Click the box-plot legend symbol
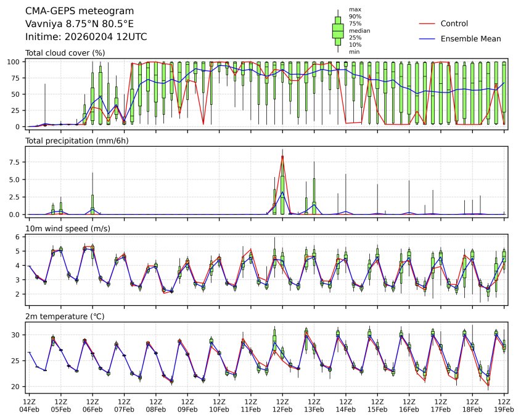Screen dimensions: 521x420 pos(338,31)
